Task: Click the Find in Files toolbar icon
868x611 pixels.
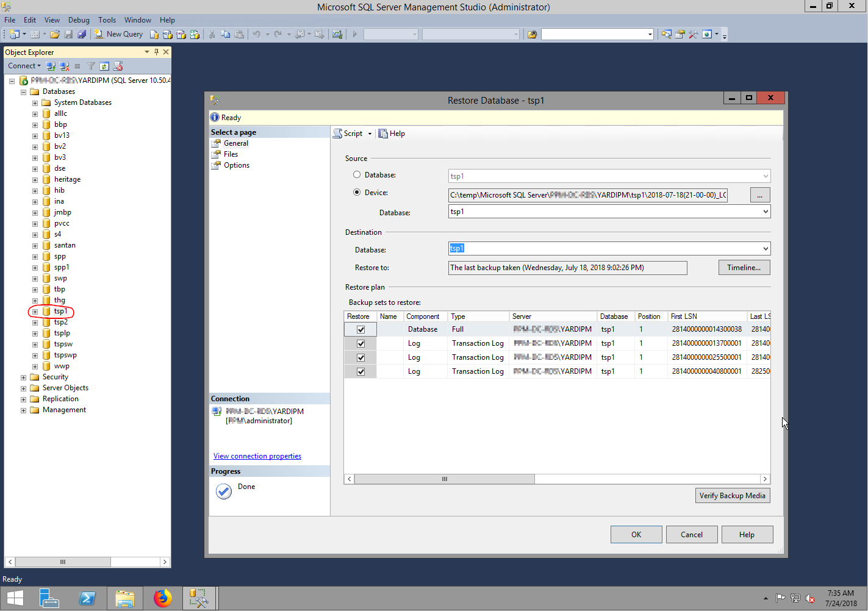Action: [533, 34]
